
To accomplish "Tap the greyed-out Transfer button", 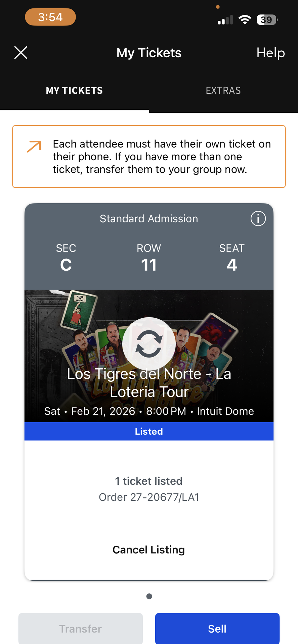I will pyautogui.click(x=81, y=629).
